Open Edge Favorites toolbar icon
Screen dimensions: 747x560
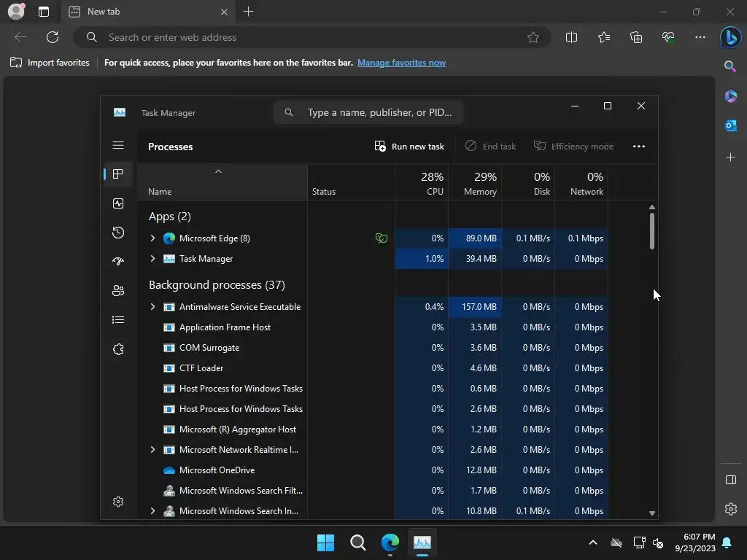(603, 37)
